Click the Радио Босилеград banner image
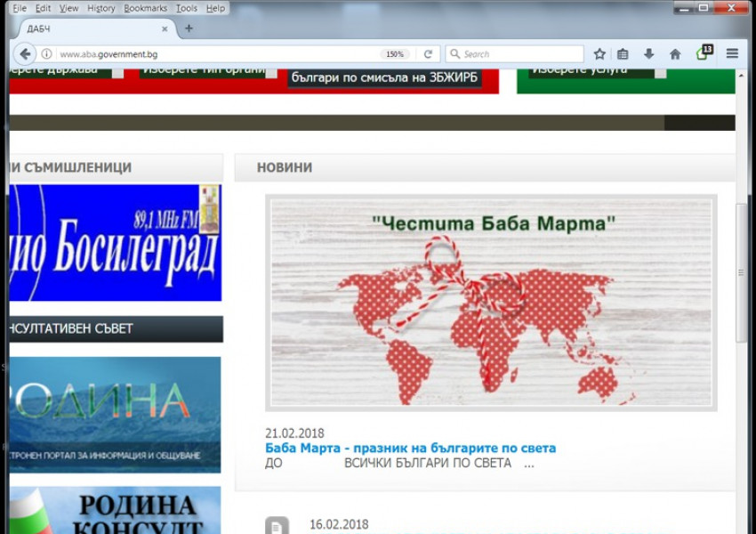 click(x=115, y=243)
